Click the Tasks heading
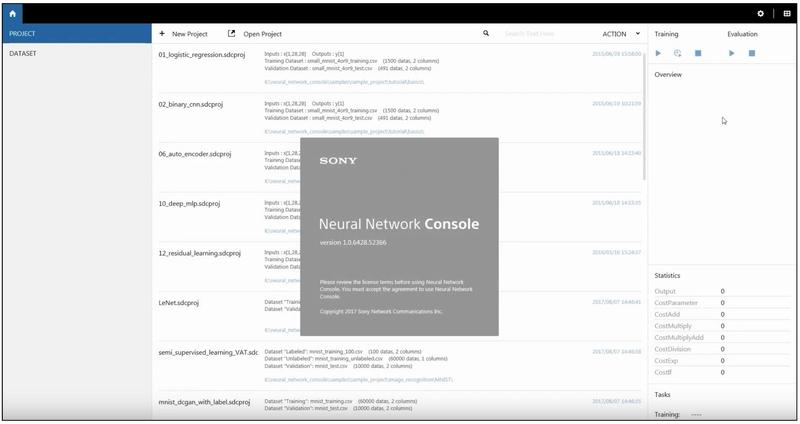The width and height of the screenshot is (800, 424). click(x=662, y=394)
